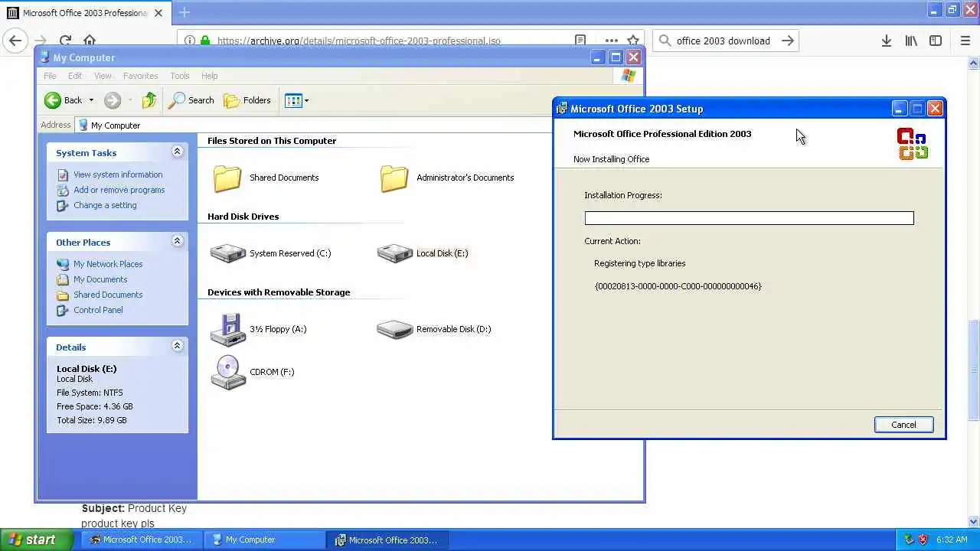Click the Installation Progress bar
980x551 pixels.
pos(749,218)
